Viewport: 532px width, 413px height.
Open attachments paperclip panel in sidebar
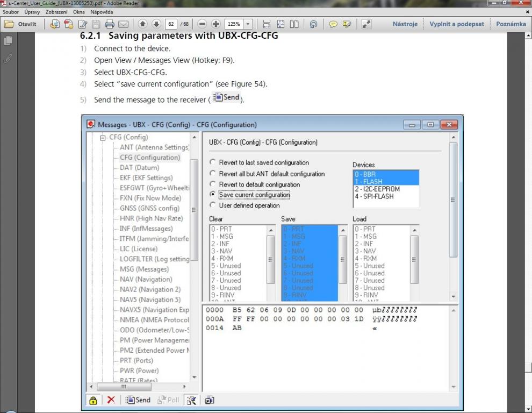(x=8, y=58)
